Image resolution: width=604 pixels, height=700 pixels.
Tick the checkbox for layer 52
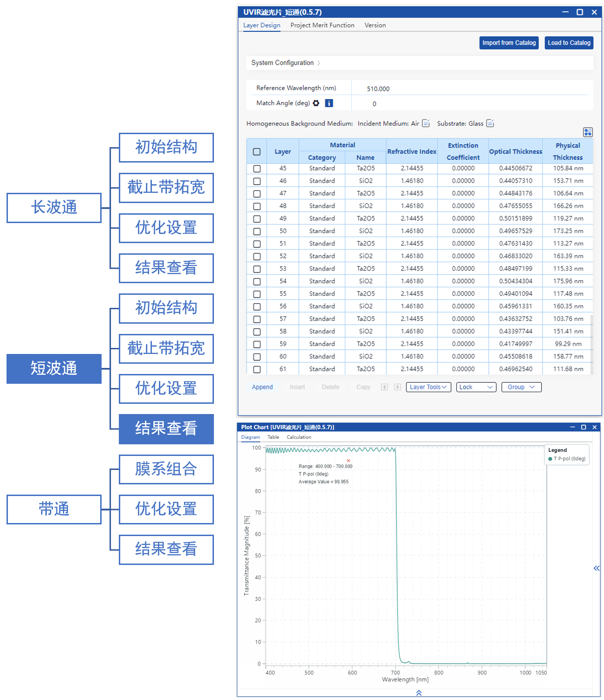257,257
